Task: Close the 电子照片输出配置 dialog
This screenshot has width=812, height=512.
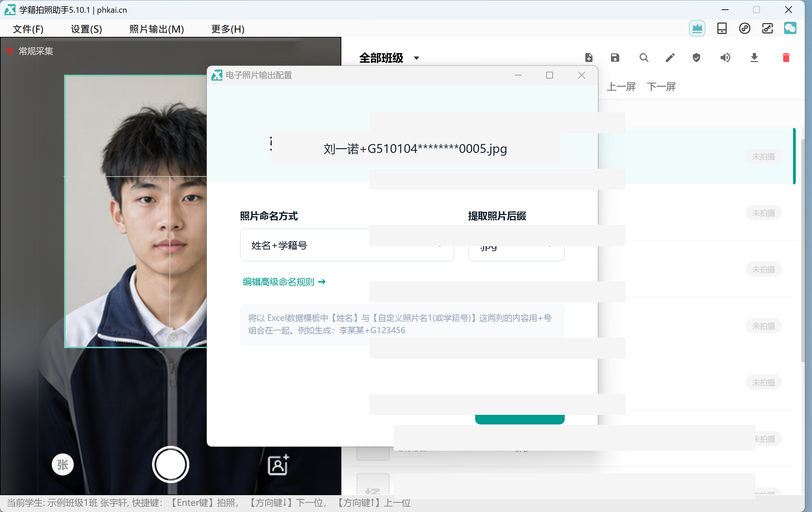Action: click(x=582, y=75)
